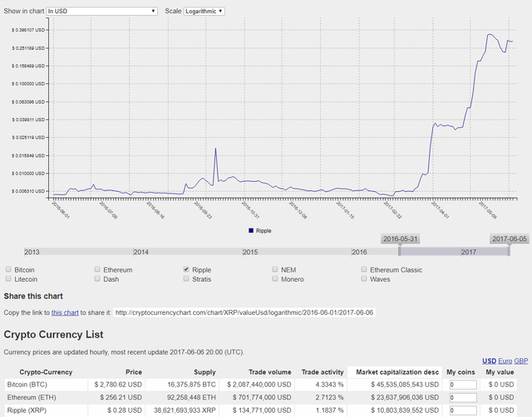532x417 pixels.
Task: Switch list currency to GBP
Action: [x=521, y=361]
